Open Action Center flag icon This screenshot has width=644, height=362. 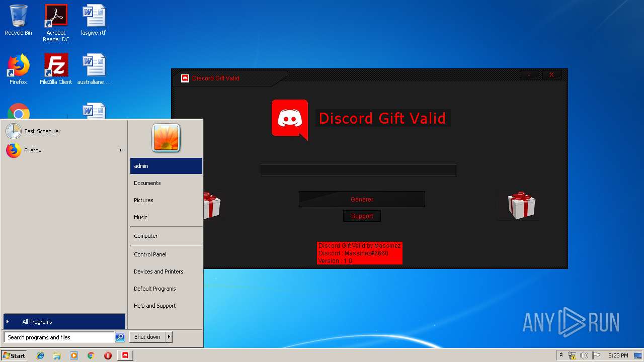click(x=596, y=355)
